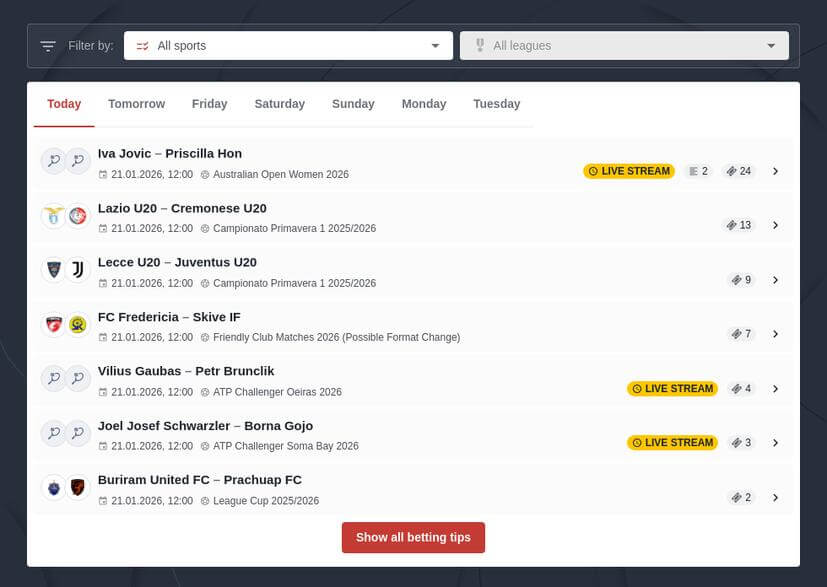The image size is (827, 587).
Task: Click the filter icon beside "Filter by"
Action: 47,45
